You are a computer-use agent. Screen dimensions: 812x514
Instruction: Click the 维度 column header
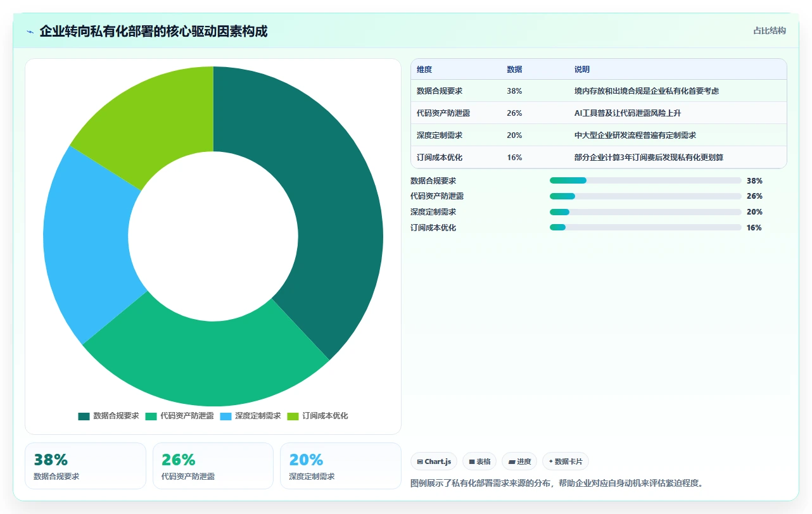tap(424, 70)
